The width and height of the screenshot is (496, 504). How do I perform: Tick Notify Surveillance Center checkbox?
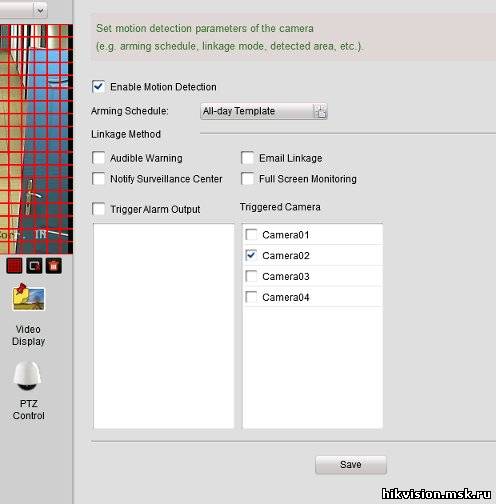(99, 179)
